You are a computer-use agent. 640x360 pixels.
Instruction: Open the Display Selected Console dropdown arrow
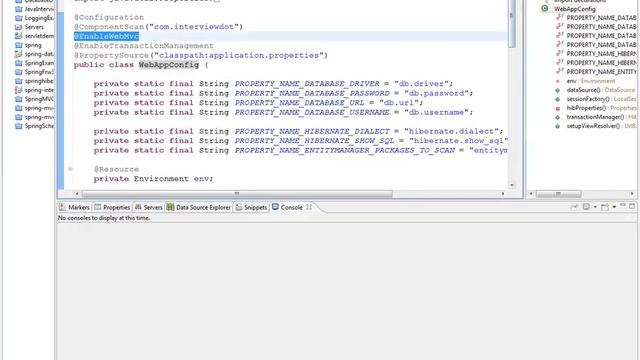(x=595, y=207)
